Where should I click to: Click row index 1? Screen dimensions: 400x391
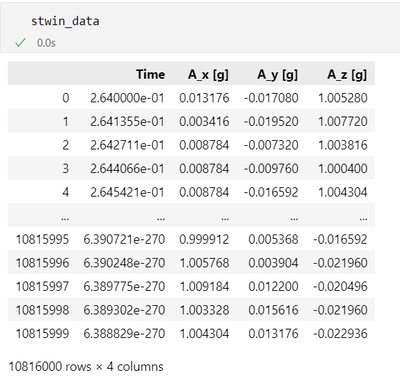66,122
